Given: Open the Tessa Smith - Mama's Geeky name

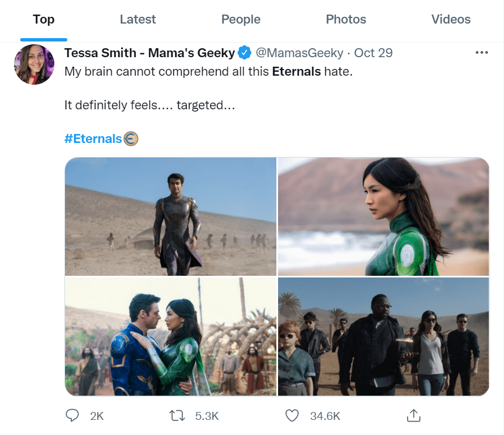Looking at the screenshot, I should click(x=150, y=53).
